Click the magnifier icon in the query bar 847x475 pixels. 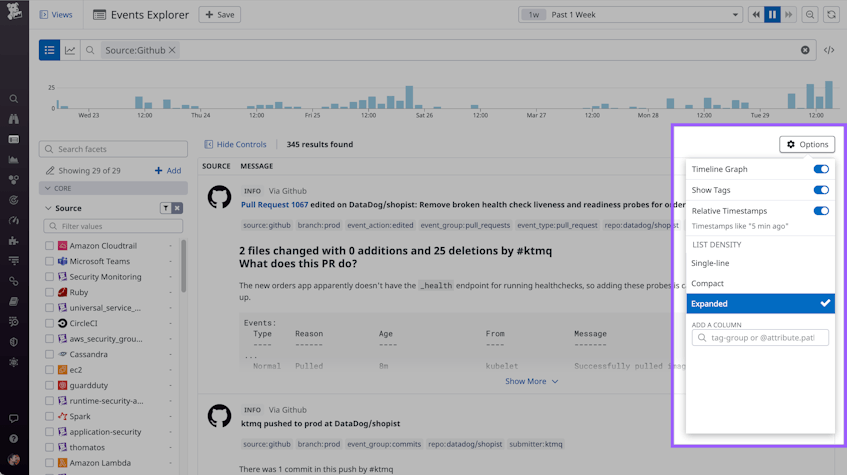point(90,50)
